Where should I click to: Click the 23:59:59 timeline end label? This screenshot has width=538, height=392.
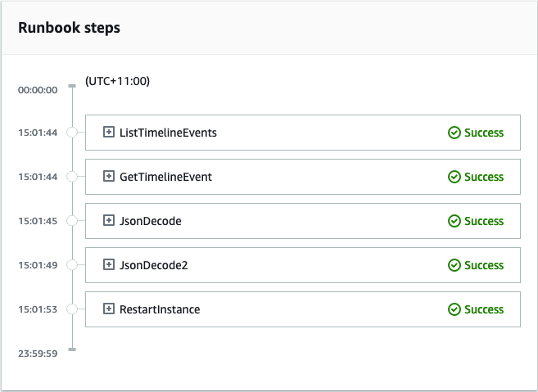38,353
